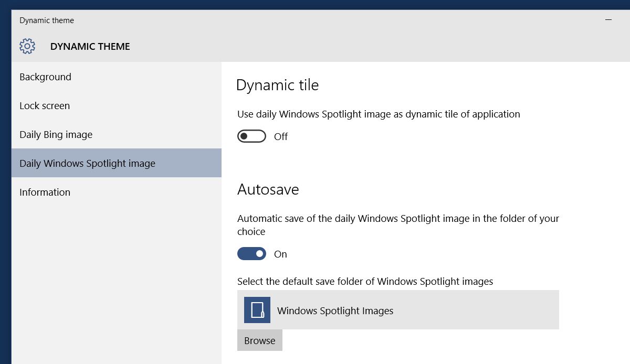
Task: Open the Background settings page
Action: [117, 77]
